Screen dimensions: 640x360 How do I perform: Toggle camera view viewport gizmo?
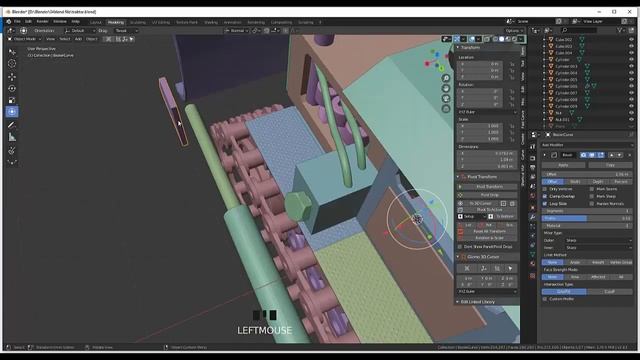coord(446,98)
